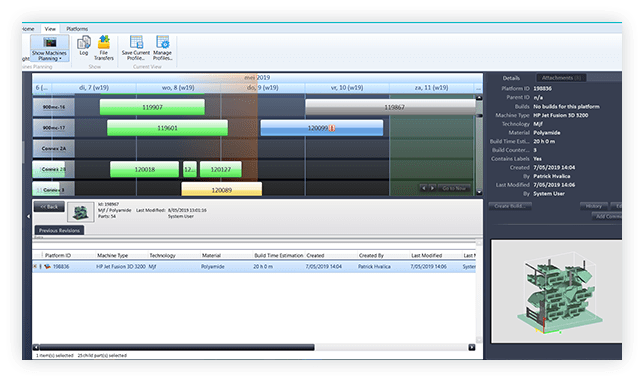
Task: Select build 119907 on timeline
Action: (152, 107)
